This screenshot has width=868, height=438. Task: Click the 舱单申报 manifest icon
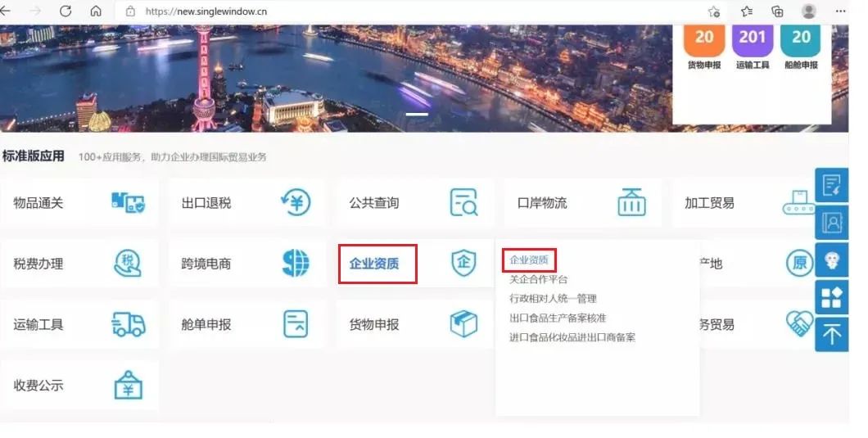[x=296, y=324]
